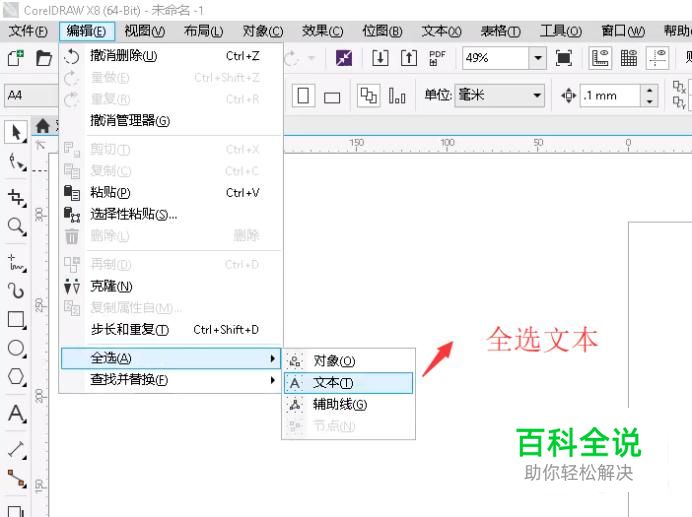Open the 效果(C) menu

[x=323, y=31]
